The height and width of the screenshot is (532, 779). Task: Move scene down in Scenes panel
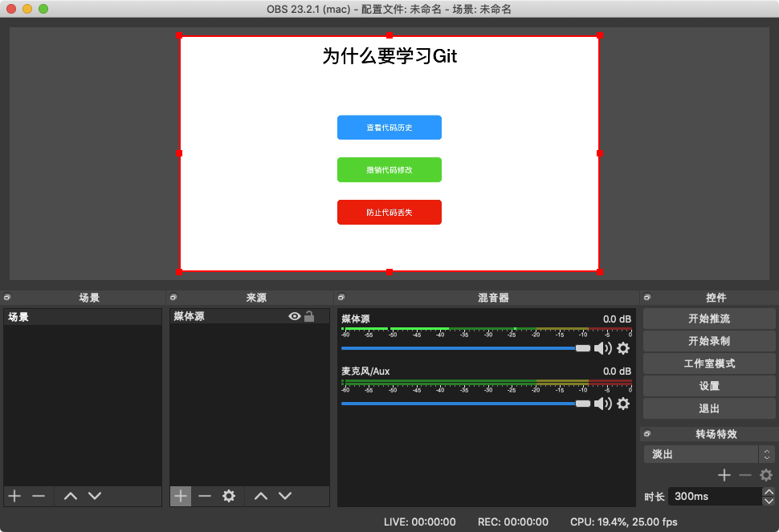tap(95, 496)
